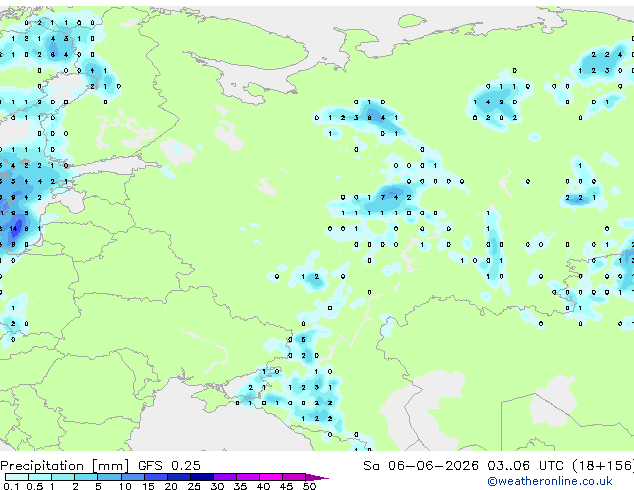Click the 'Precipitation [mm]' title text
Image resolution: width=634 pixels, height=490 pixels.
[65, 466]
